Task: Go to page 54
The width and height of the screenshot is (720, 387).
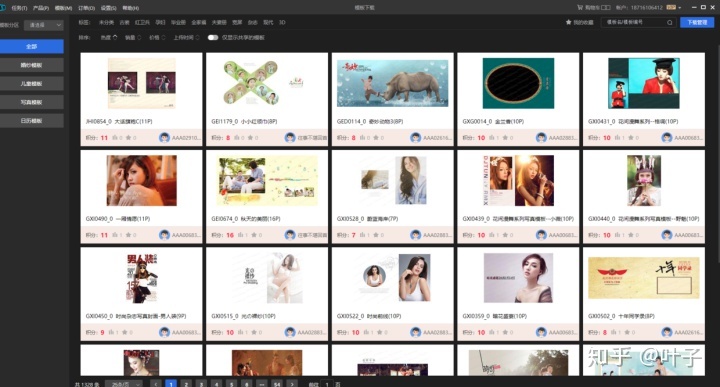Action: (x=277, y=384)
